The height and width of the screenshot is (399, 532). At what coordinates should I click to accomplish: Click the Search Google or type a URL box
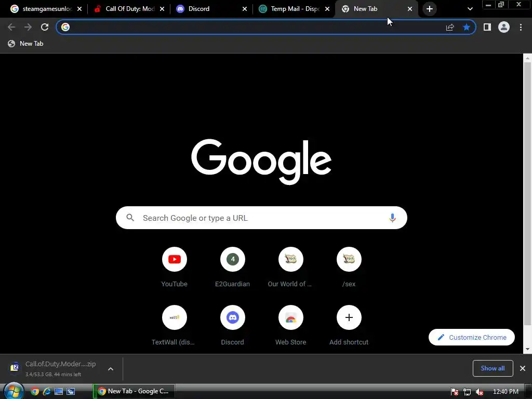261,218
